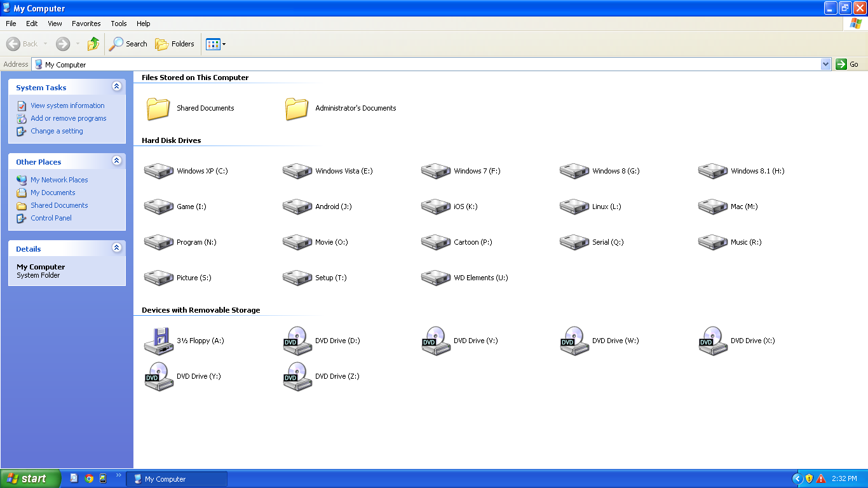The width and height of the screenshot is (868, 488).
Task: Go up one folder level
Action: coord(93,44)
